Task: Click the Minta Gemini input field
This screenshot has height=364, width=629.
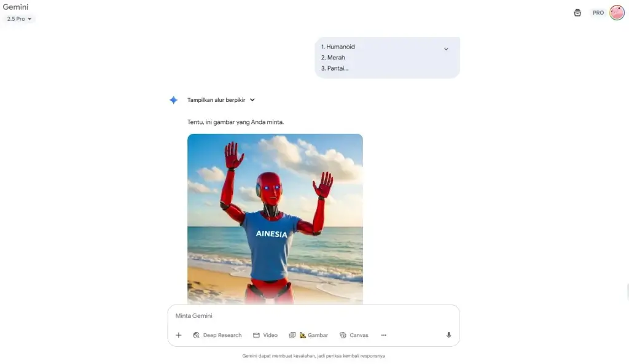Action: (x=314, y=316)
